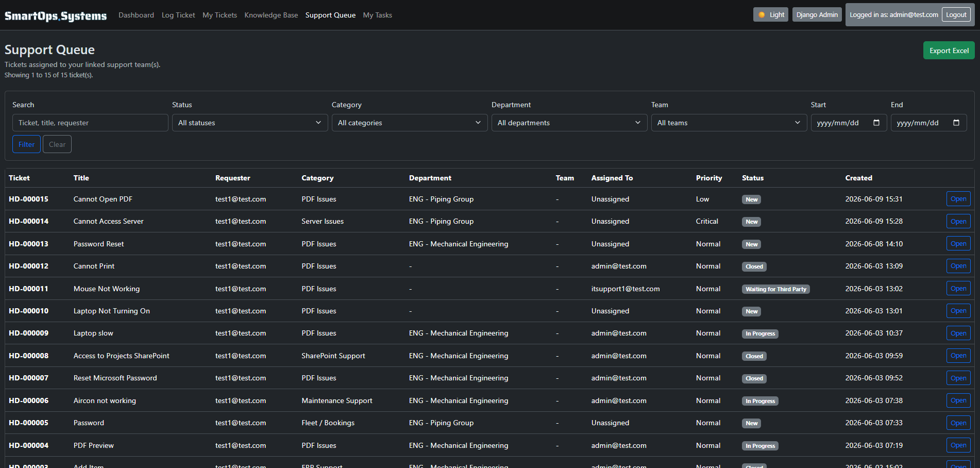
Task: Select ticket ID HD-000015
Action: click(28, 199)
